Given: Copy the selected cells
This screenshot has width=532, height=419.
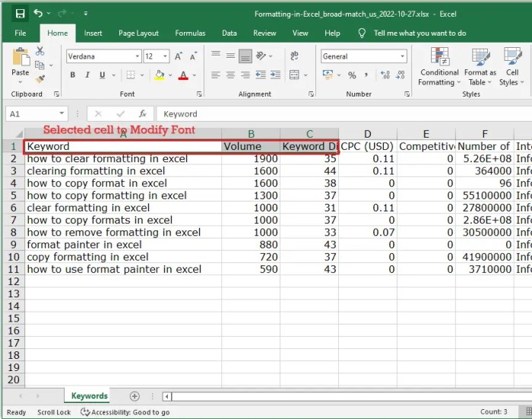Looking at the screenshot, I should 40,65.
